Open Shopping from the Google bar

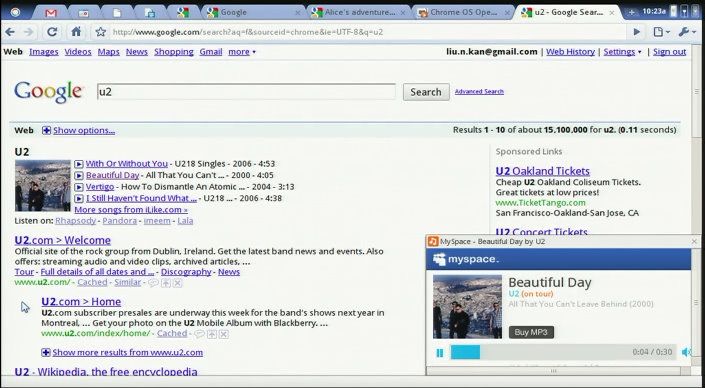pyautogui.click(x=174, y=52)
